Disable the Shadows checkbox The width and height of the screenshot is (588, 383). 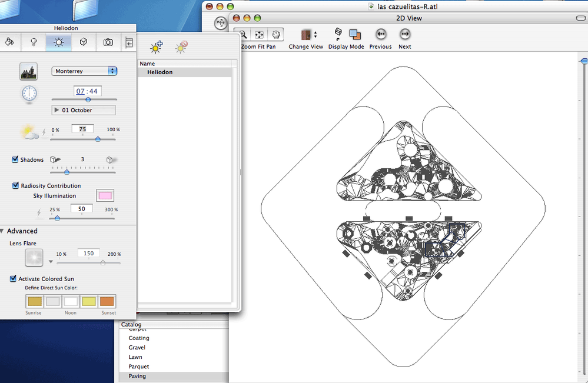pyautogui.click(x=15, y=159)
